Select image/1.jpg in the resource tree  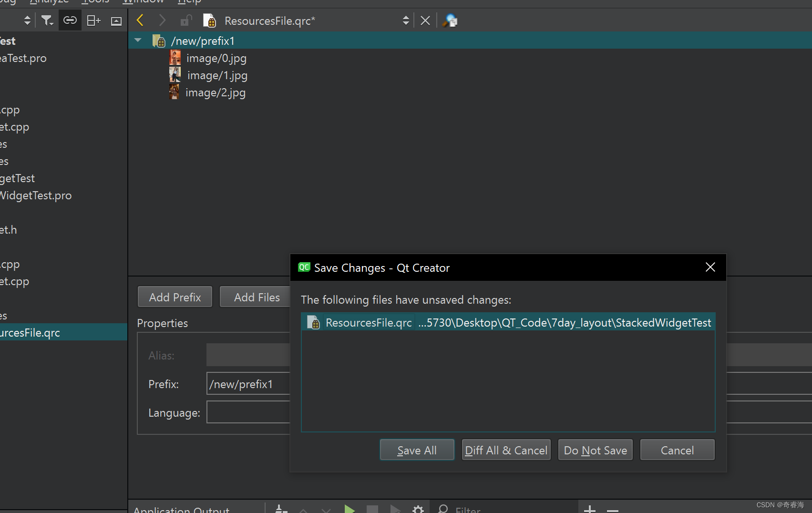tap(217, 75)
